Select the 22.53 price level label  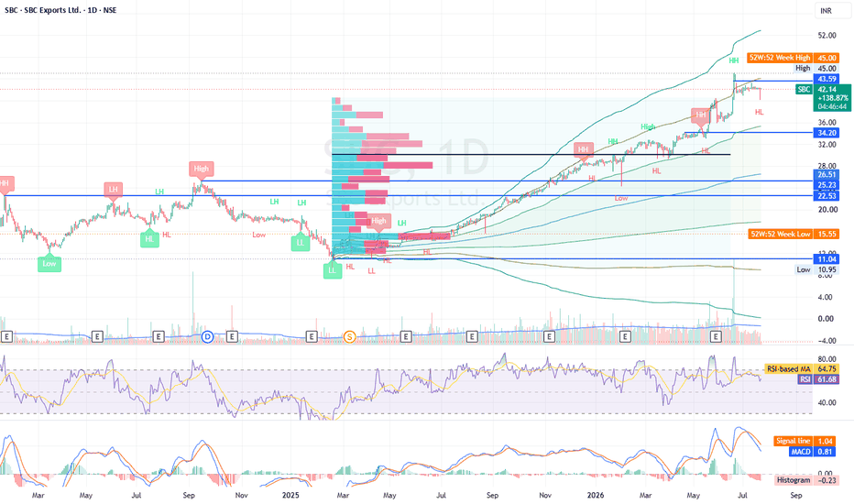coord(827,196)
